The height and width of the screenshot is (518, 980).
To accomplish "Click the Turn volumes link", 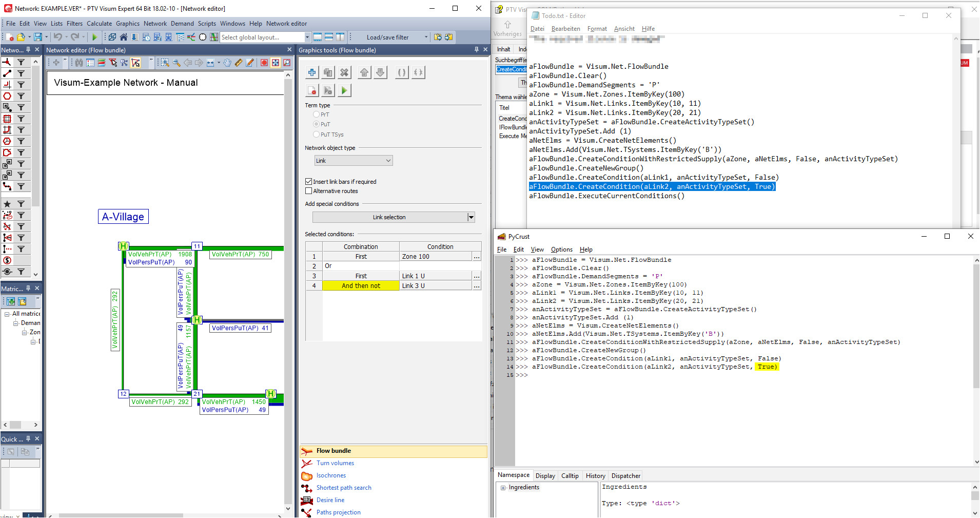I will (335, 463).
